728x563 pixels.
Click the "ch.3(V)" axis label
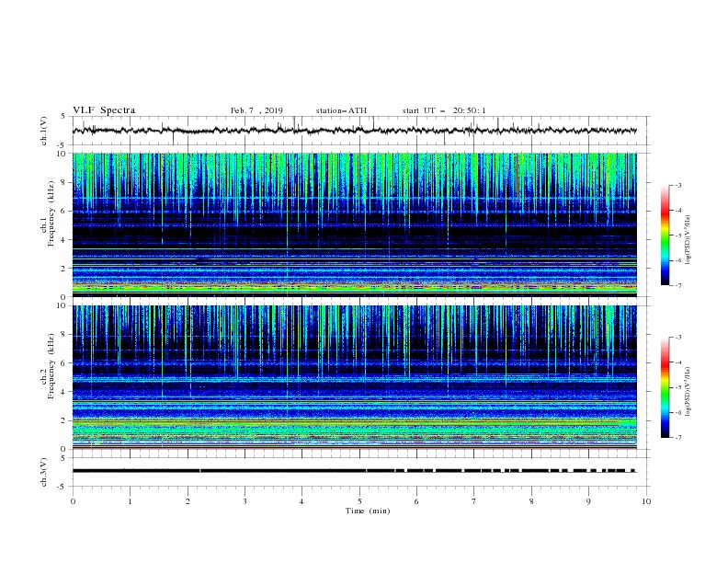(x=44, y=472)
